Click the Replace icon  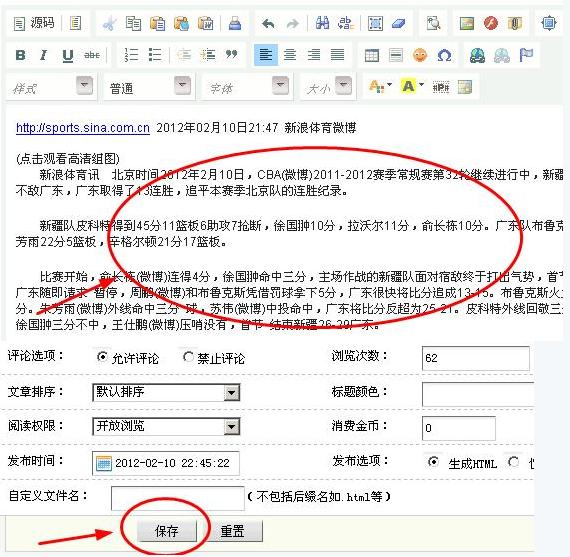point(346,24)
